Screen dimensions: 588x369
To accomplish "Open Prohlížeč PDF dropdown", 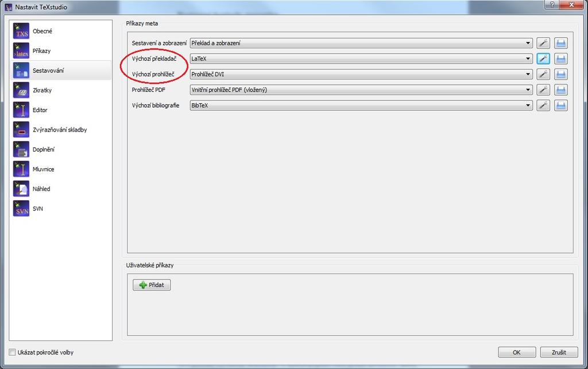I will pos(361,90).
